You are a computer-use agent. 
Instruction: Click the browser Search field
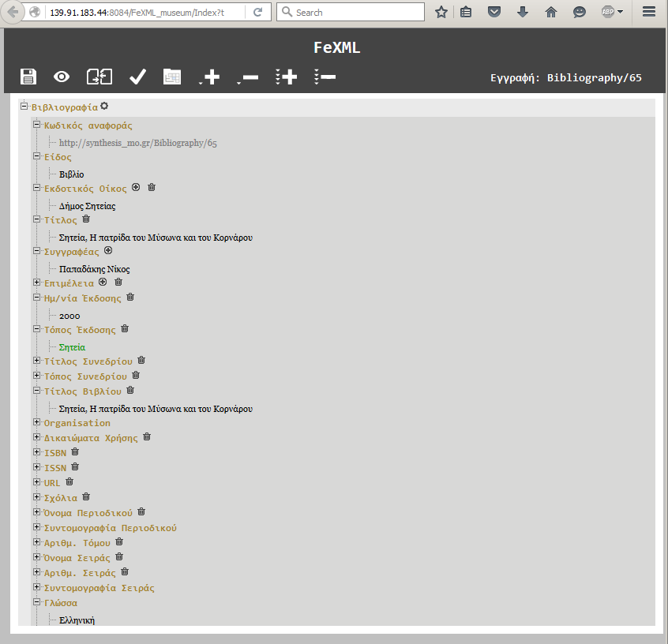pyautogui.click(x=351, y=13)
